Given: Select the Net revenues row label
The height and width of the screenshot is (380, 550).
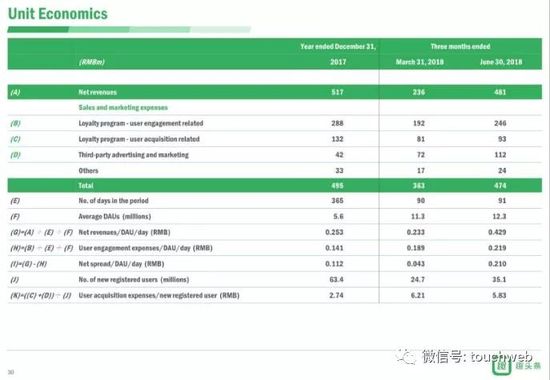Looking at the screenshot, I should (x=98, y=92).
